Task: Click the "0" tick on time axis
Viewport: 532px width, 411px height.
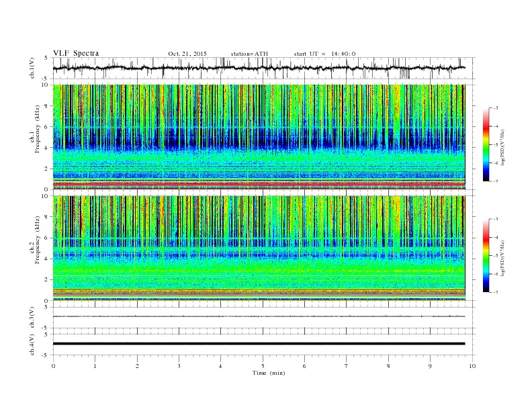Action: point(53,366)
